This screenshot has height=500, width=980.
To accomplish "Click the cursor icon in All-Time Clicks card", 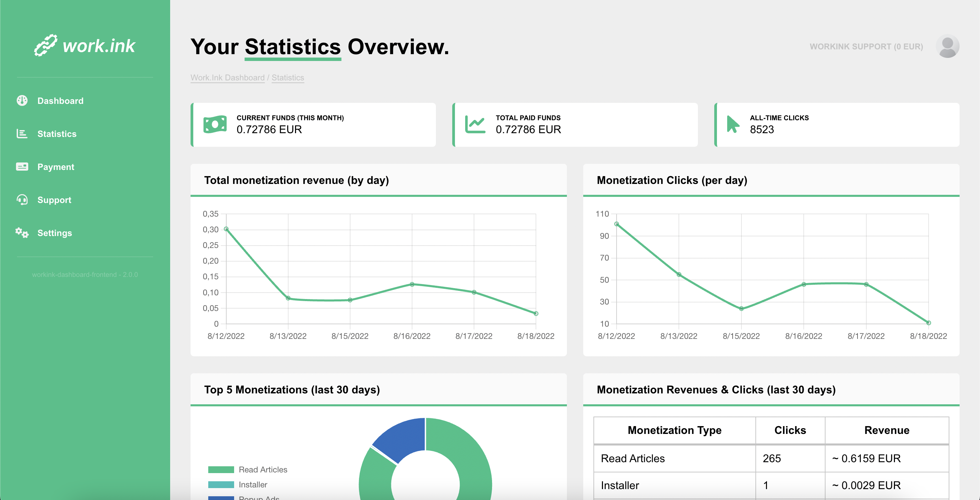I will [x=733, y=124].
